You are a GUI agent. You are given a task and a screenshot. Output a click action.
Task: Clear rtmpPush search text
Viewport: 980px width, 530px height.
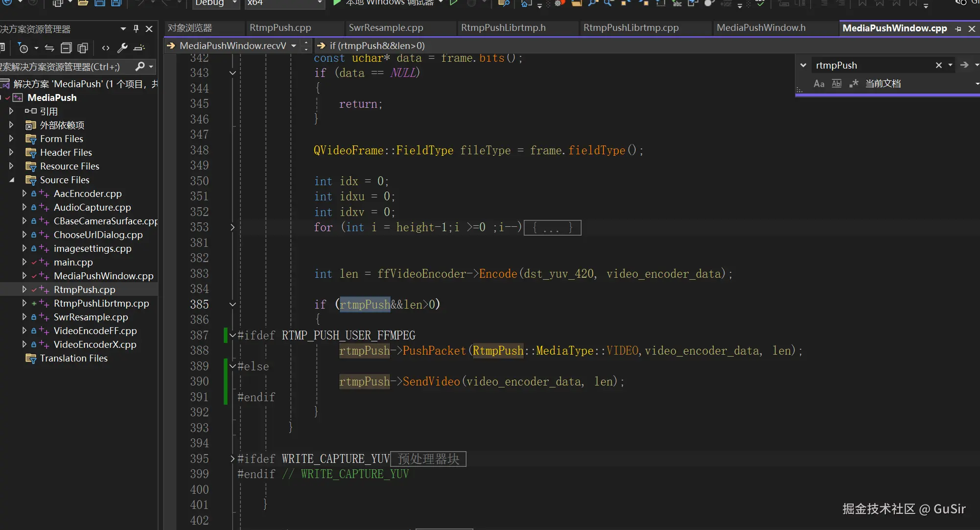point(938,65)
